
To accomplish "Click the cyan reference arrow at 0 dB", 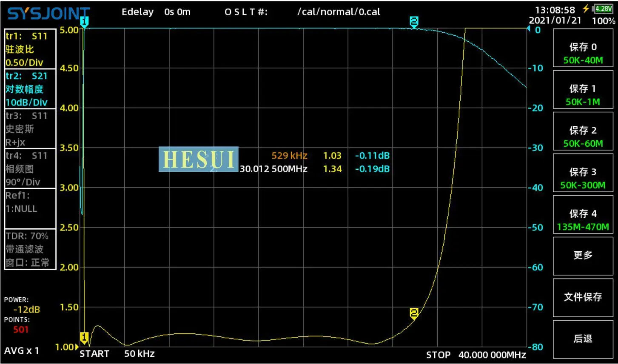I will pos(529,29).
